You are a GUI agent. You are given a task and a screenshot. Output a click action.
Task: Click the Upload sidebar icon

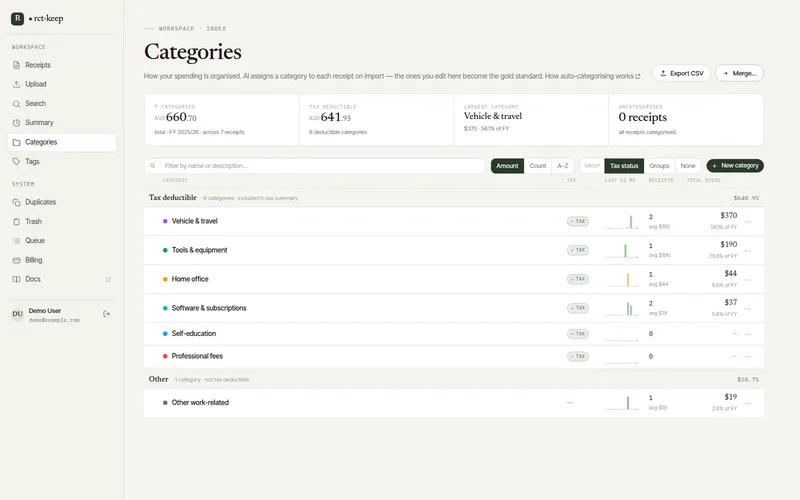[x=16, y=84]
